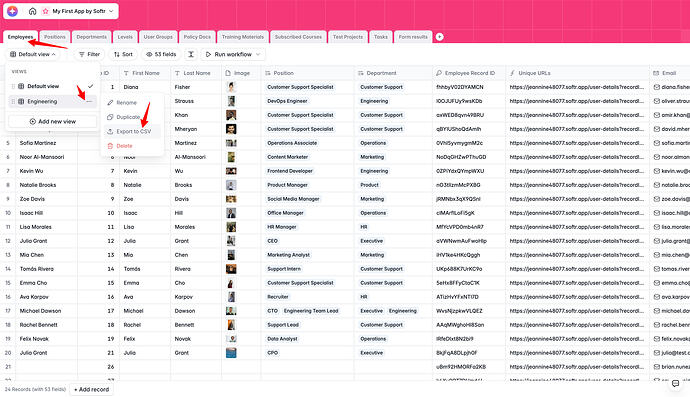Switch to the Positions tab

(x=55, y=37)
